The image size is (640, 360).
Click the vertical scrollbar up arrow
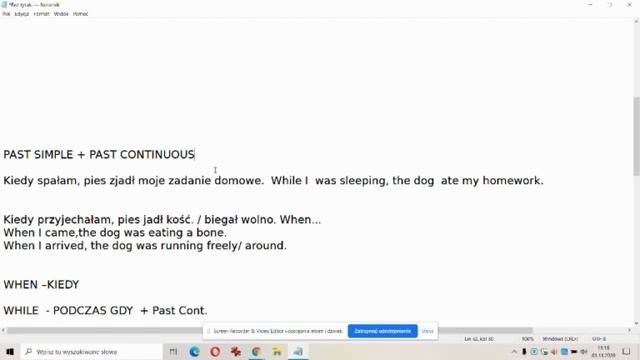pos(636,22)
